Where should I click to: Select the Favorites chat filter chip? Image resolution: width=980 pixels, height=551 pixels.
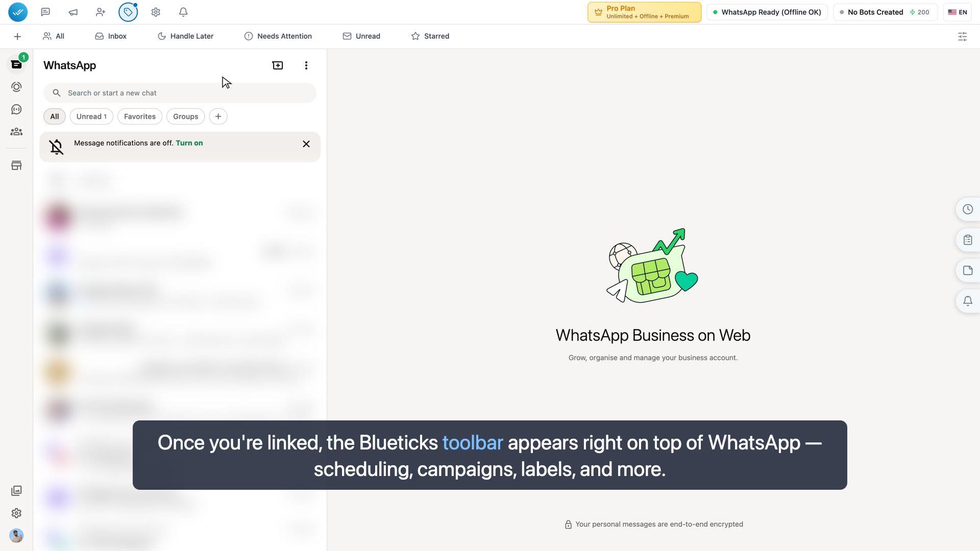click(140, 116)
